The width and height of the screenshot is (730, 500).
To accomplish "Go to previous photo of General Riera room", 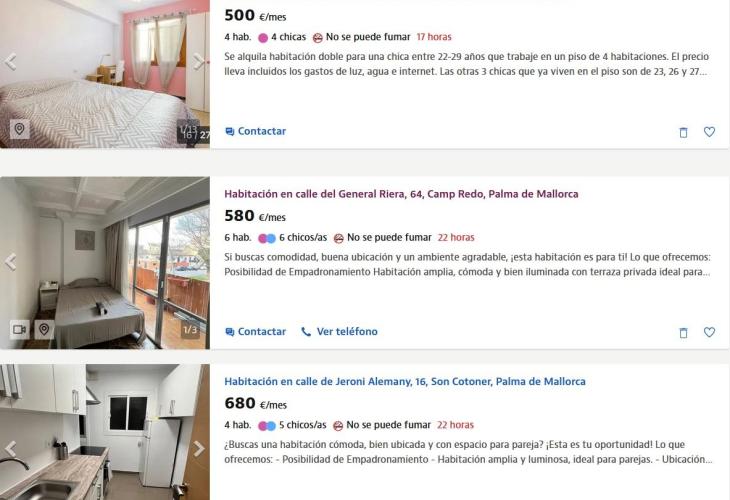I will click(11, 262).
